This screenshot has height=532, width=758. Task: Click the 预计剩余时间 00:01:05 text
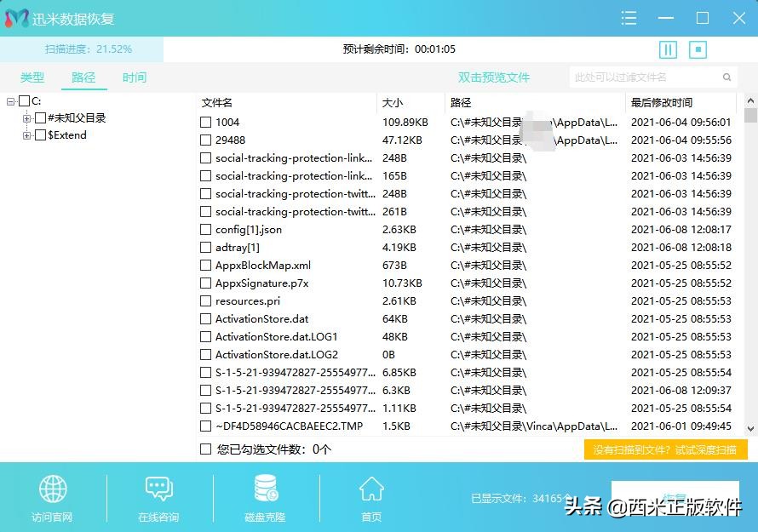(x=399, y=49)
